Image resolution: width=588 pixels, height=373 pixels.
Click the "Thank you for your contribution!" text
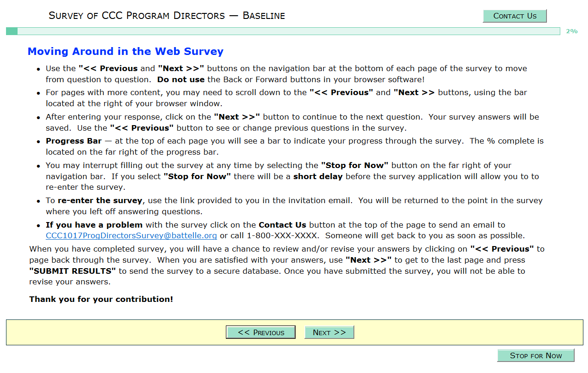pos(101,299)
